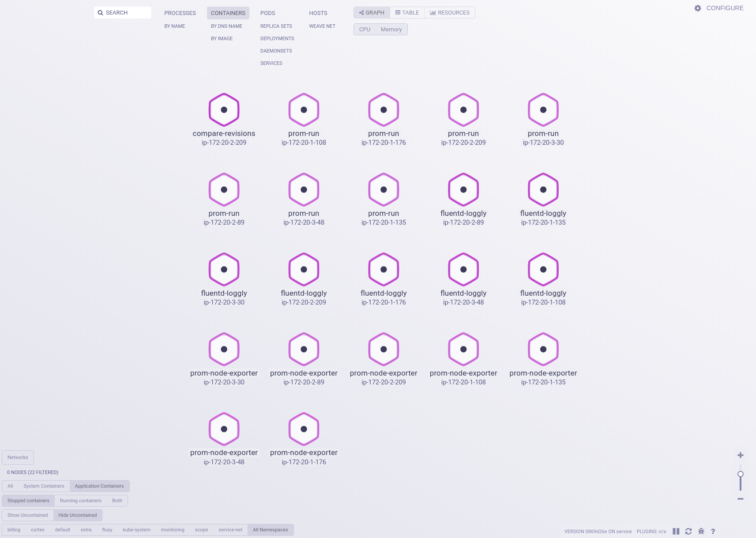Open fluentd-loggly node on ip-172-20-3-48
The image size is (756, 538).
point(463,270)
